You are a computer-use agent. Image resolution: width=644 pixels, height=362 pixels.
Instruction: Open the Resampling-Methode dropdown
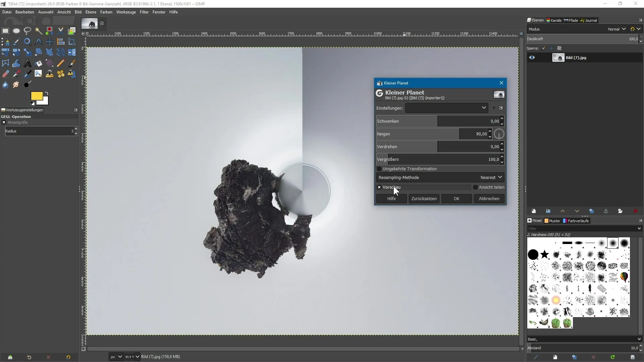pos(440,178)
